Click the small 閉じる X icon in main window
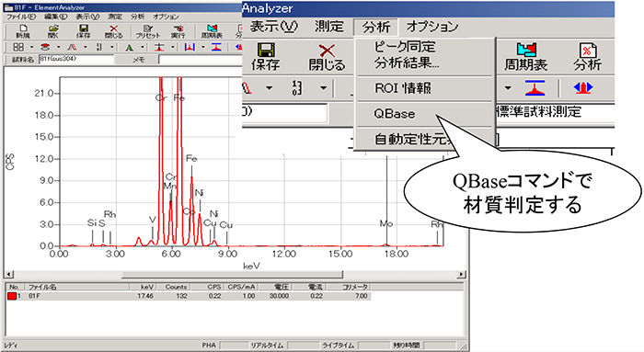Image resolution: width=644 pixels, height=352 pixels. (114, 31)
